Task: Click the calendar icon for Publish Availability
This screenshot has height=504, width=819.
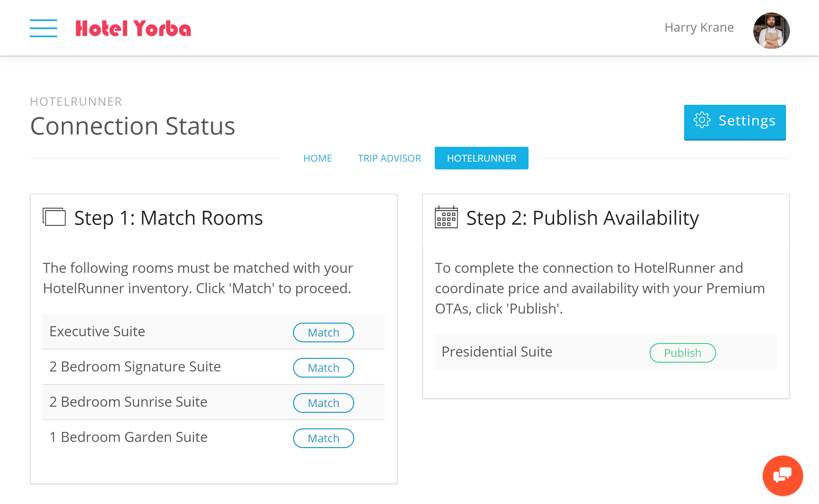Action: [x=446, y=217]
